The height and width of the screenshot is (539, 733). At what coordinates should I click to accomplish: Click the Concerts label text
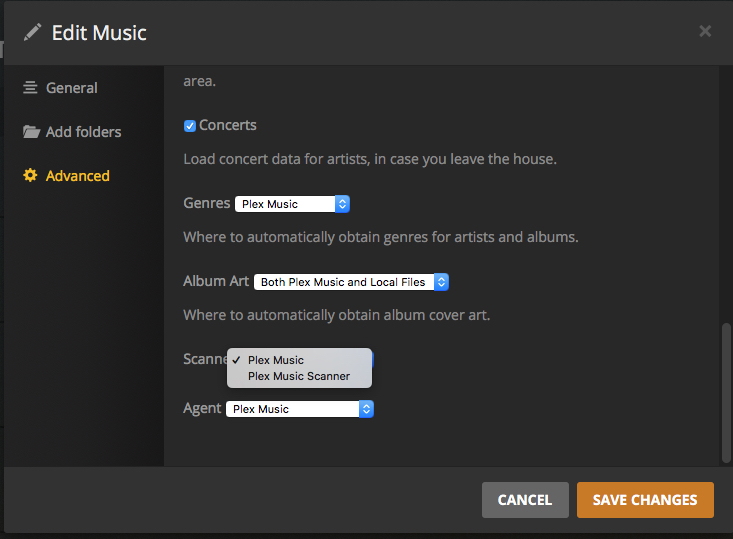(x=228, y=125)
